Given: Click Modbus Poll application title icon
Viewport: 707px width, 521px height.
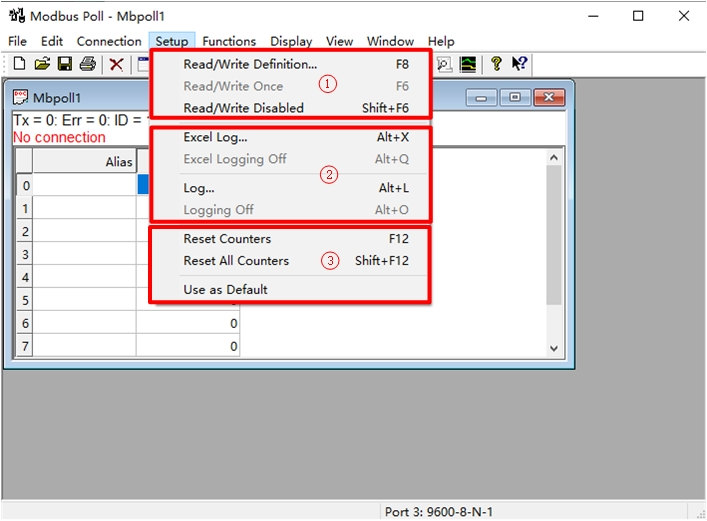Looking at the screenshot, I should (x=17, y=16).
